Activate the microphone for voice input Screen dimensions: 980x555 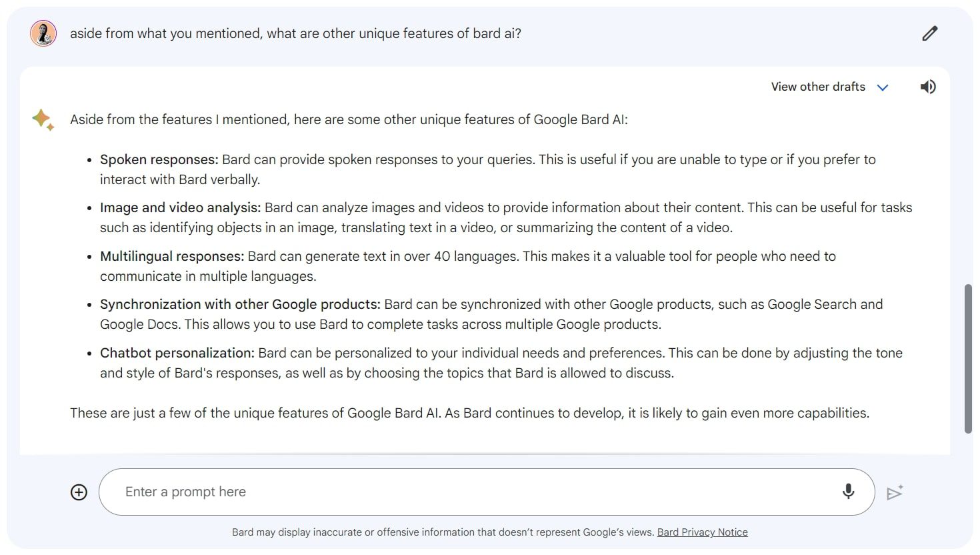pos(848,492)
